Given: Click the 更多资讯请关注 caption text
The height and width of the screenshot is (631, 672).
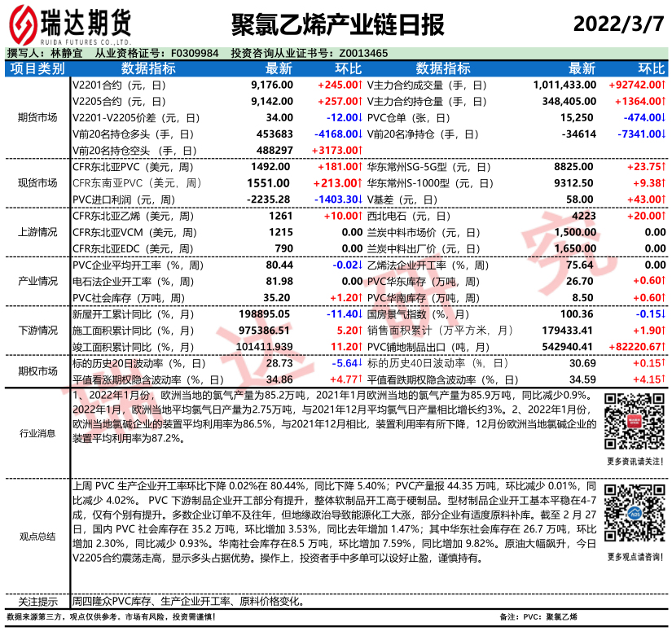Looking at the screenshot, I should pyautogui.click(x=635, y=461).
